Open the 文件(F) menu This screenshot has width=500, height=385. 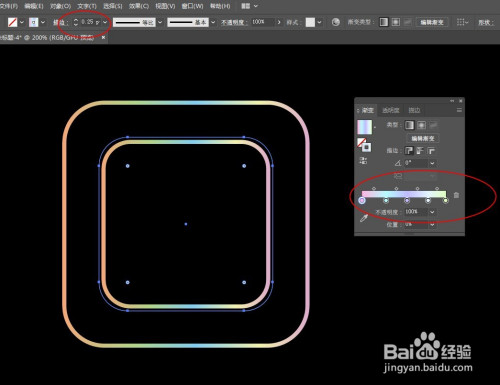[x=9, y=6]
